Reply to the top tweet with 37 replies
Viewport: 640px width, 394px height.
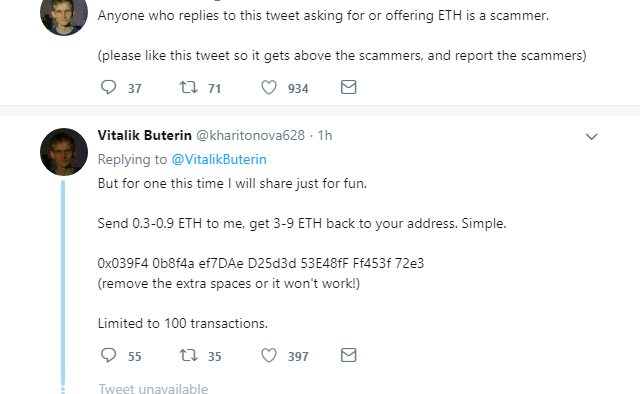pyautogui.click(x=109, y=87)
